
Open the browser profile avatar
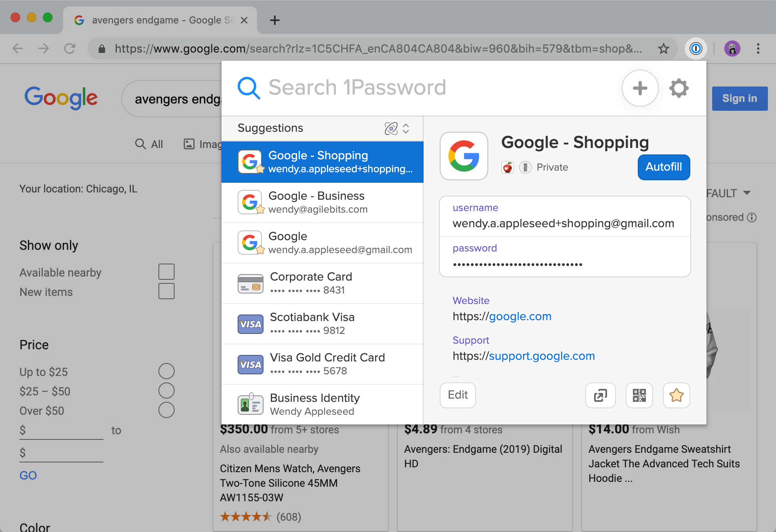(732, 49)
